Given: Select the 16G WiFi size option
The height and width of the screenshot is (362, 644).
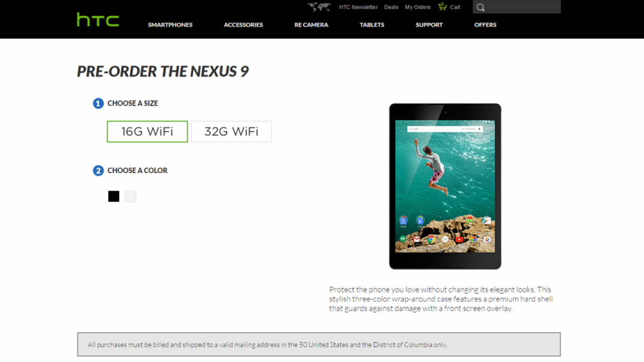Looking at the screenshot, I should coord(147,132).
